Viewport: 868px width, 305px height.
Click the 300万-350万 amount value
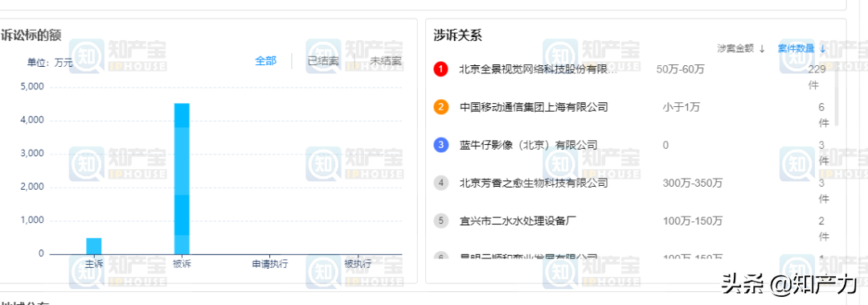pyautogui.click(x=693, y=183)
